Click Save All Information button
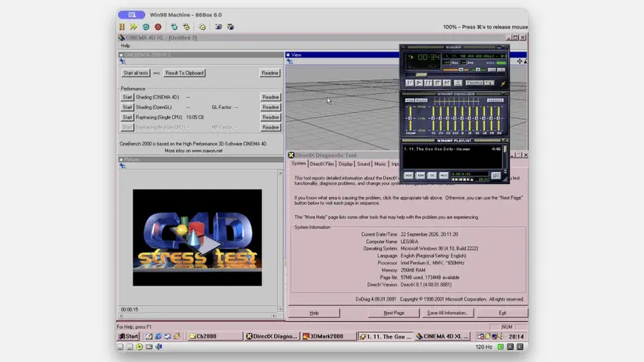Viewport: 644px width, 362px height. click(447, 314)
